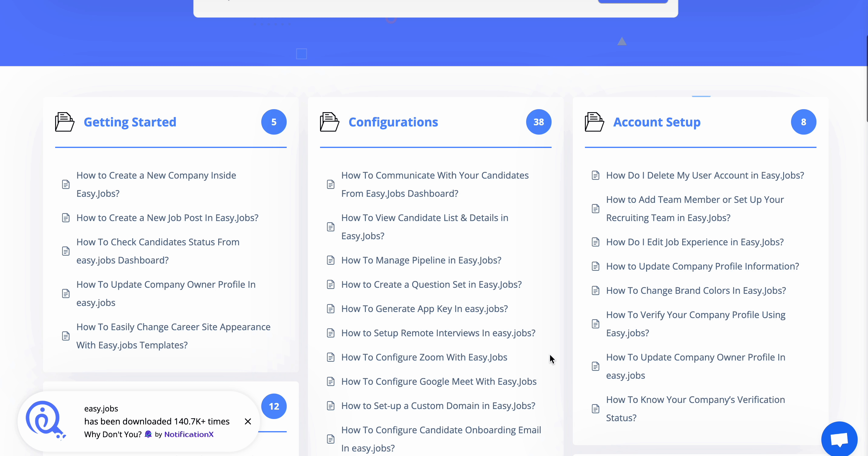Click the easy.jobs logo in notification popup
The width and height of the screenshot is (868, 456).
[x=45, y=420]
